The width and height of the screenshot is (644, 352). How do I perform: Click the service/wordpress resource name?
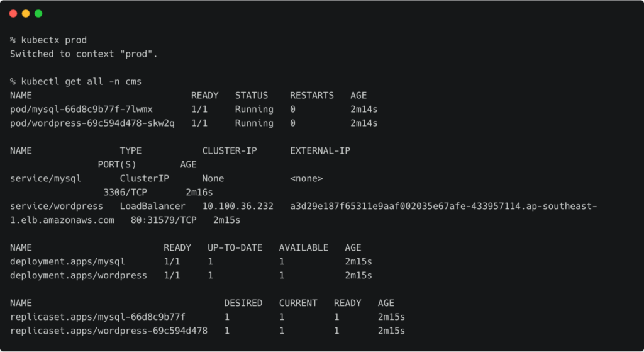coord(57,207)
